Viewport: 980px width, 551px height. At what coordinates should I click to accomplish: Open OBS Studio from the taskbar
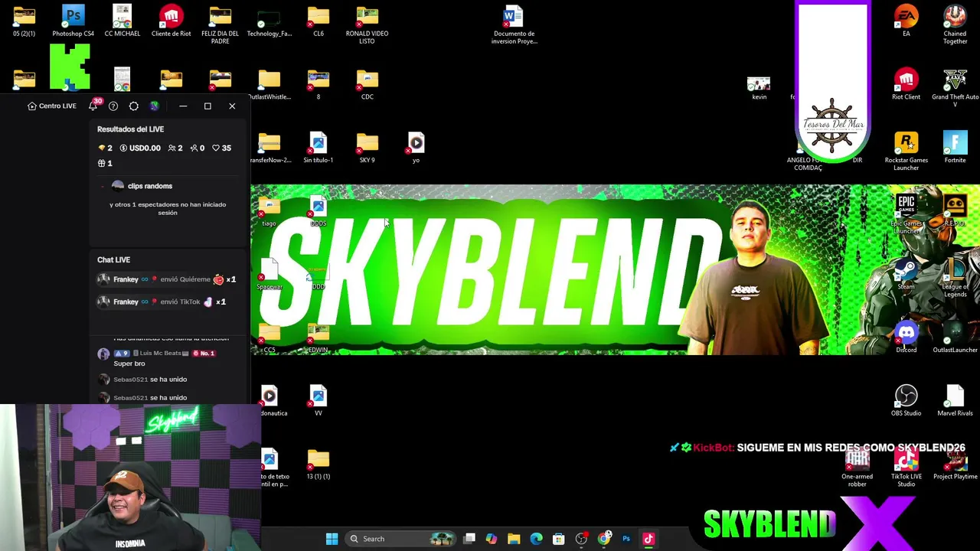click(581, 539)
